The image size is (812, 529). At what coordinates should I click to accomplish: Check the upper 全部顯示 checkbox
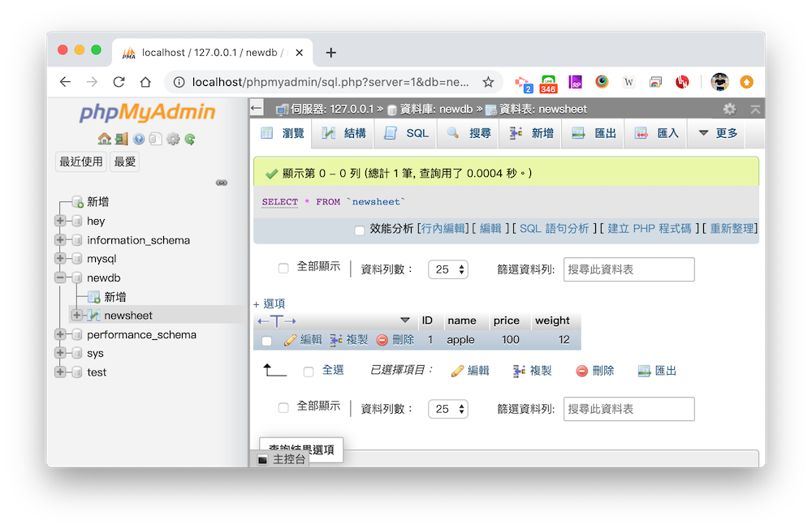tap(283, 268)
